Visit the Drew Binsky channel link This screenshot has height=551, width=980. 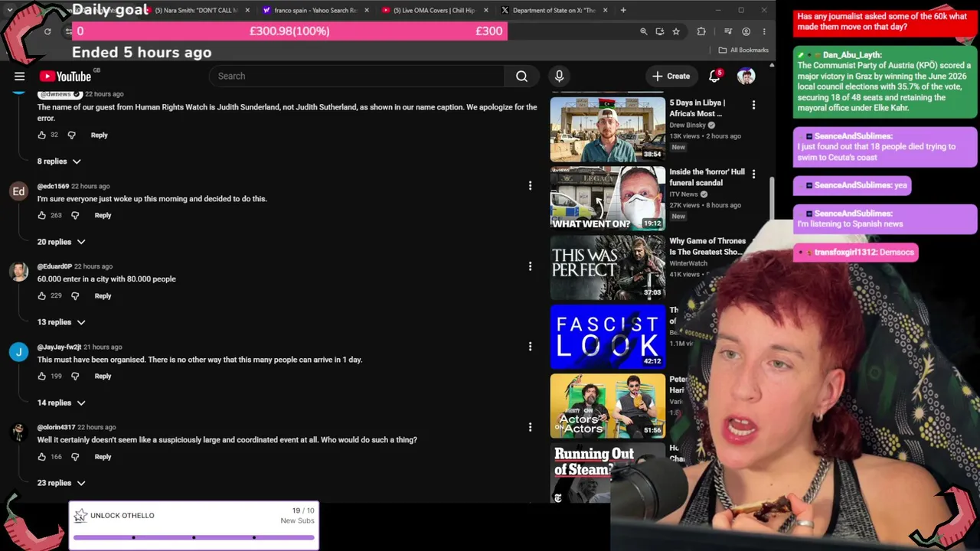(x=688, y=125)
